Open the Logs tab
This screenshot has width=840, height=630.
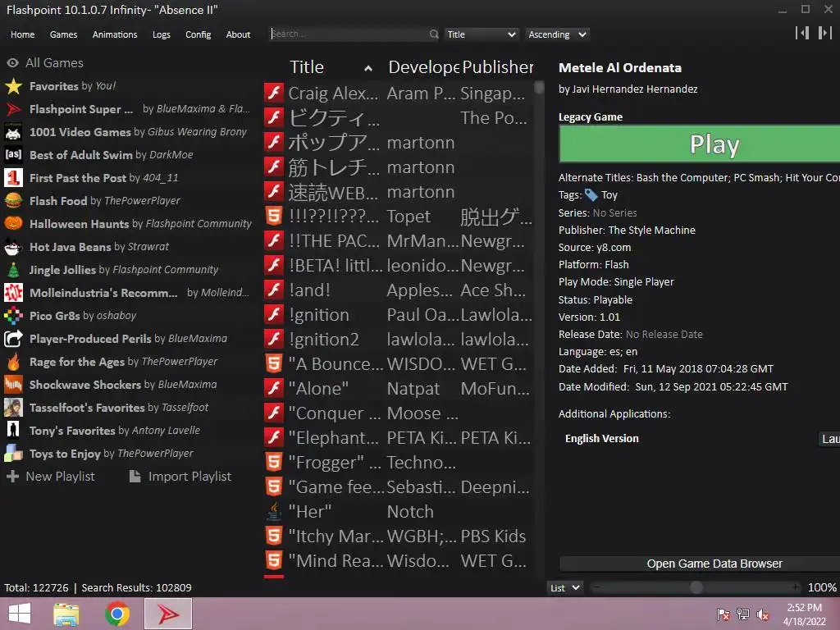[162, 34]
